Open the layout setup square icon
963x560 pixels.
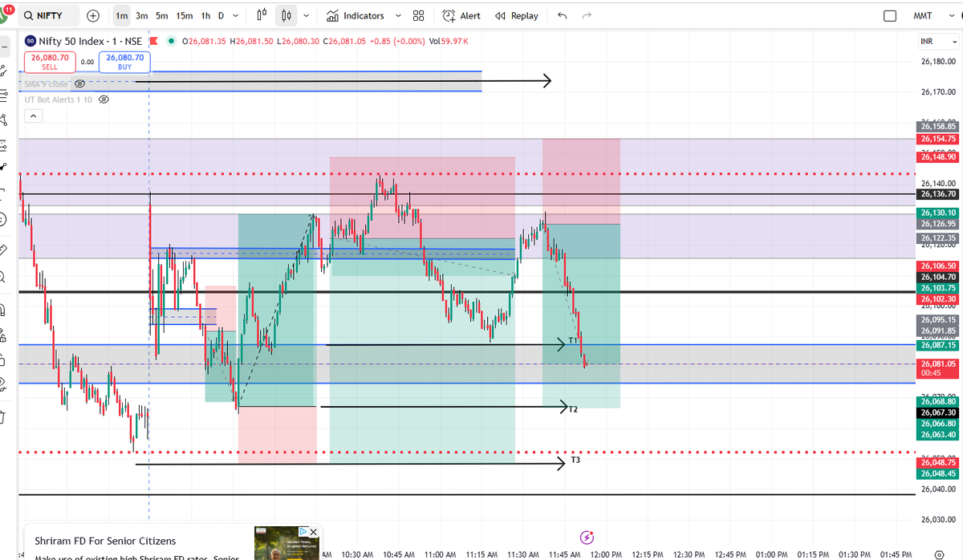click(x=889, y=15)
